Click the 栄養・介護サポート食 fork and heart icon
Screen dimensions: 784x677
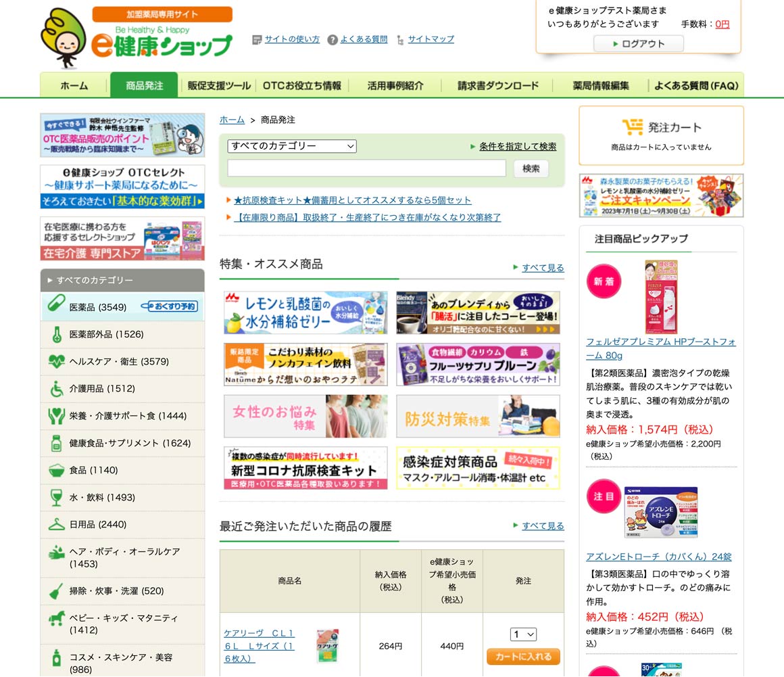57,416
